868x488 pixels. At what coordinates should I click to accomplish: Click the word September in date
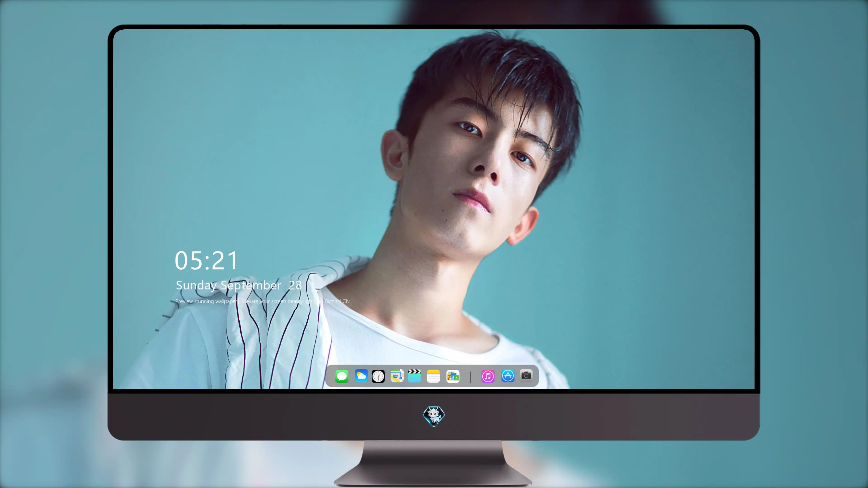coord(251,286)
